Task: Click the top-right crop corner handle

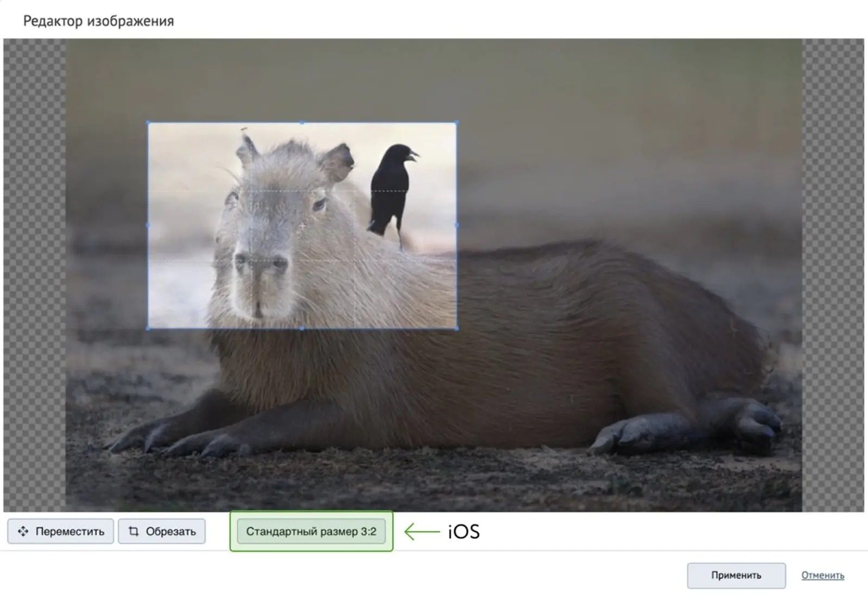Action: (456, 123)
